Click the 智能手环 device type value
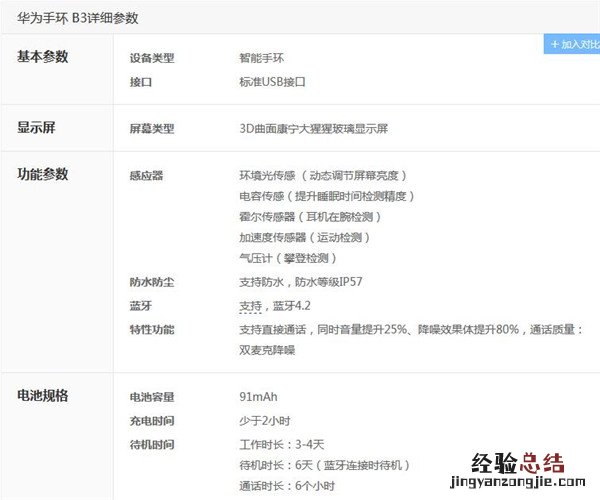Screen dimensions: 600x500 [x=263, y=59]
